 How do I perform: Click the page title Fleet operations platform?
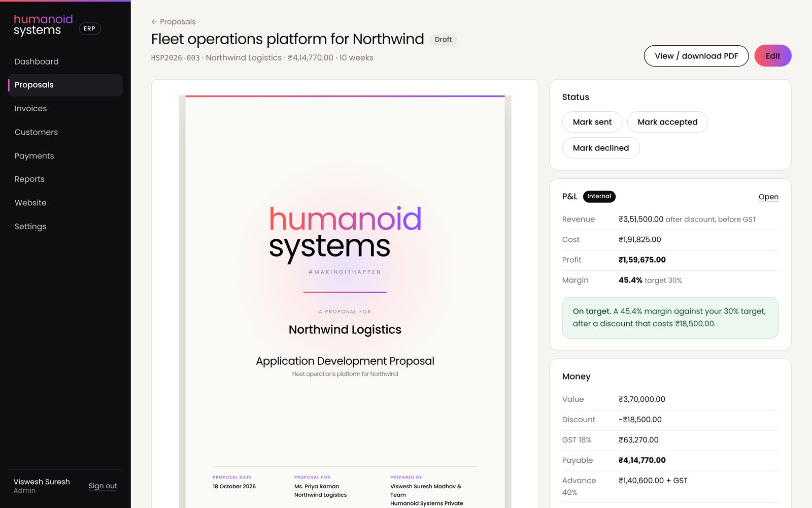[288, 39]
